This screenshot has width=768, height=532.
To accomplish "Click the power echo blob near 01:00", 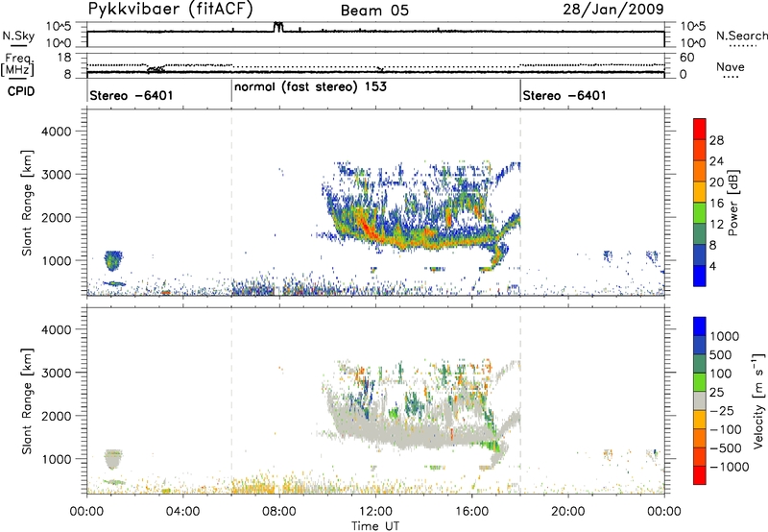I will click(113, 260).
